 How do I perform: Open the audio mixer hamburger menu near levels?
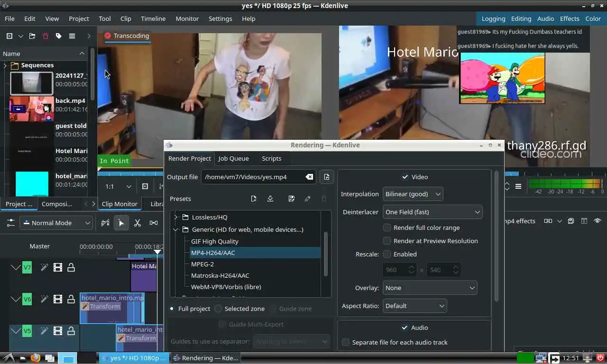point(518,186)
